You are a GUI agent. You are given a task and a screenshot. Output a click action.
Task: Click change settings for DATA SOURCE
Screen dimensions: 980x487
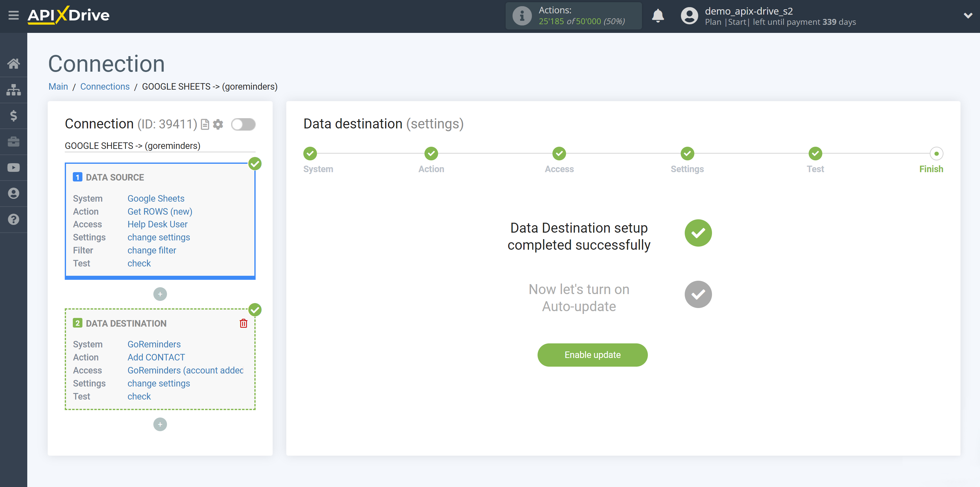click(x=158, y=237)
